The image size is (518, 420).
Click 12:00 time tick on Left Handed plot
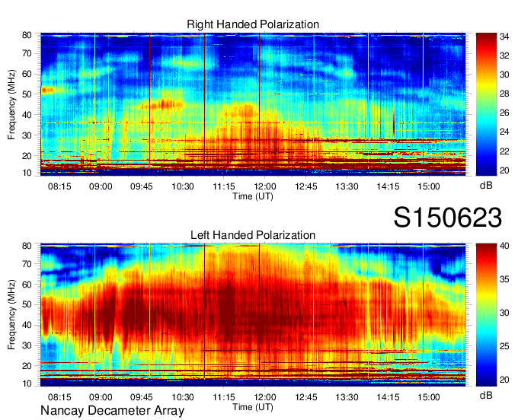[x=264, y=397]
